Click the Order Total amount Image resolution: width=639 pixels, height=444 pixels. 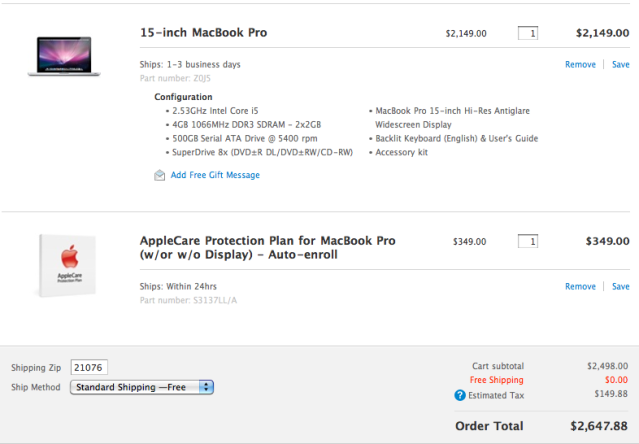(x=599, y=426)
